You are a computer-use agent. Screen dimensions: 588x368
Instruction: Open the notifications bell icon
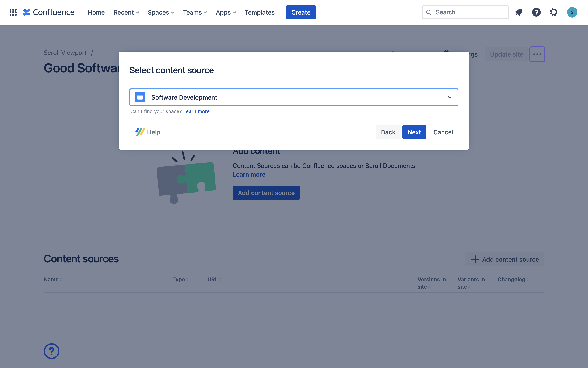click(519, 12)
